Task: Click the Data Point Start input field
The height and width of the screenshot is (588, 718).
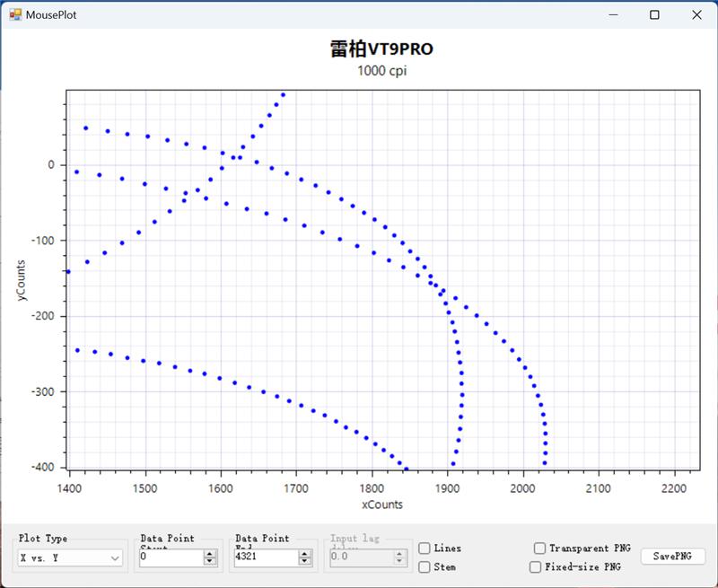Action: click(171, 557)
